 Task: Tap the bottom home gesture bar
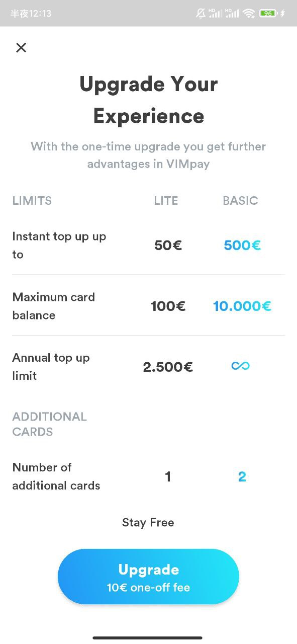[x=148, y=637]
